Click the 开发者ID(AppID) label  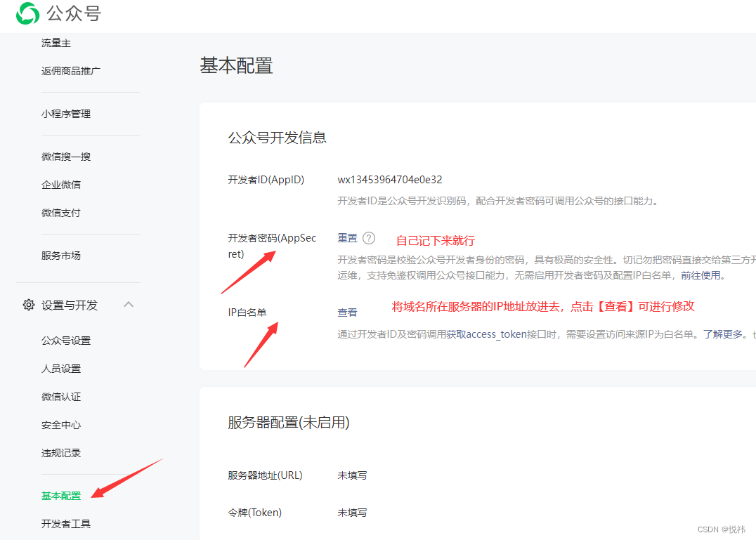266,180
